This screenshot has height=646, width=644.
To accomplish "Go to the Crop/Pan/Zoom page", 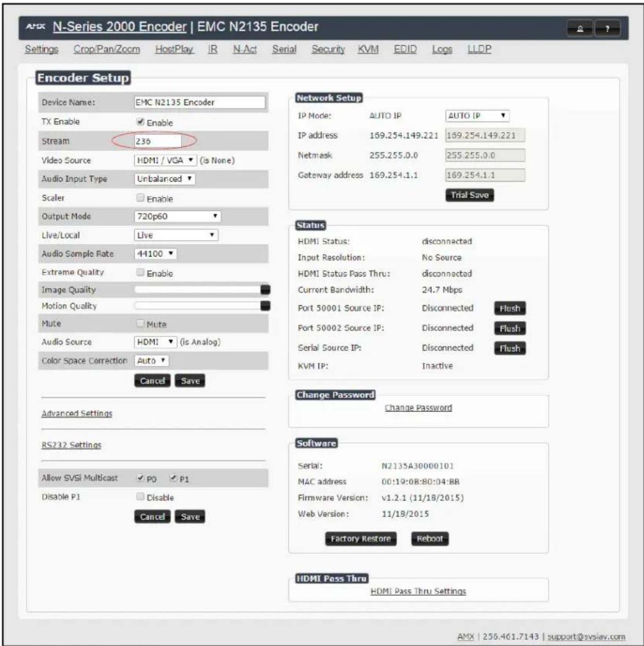I will [x=106, y=49].
